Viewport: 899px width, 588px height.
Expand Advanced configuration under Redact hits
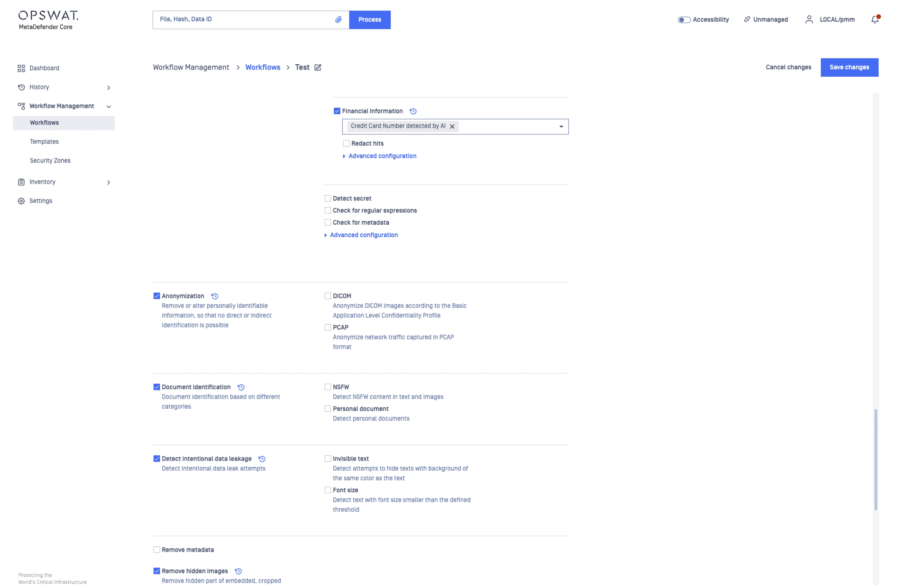[382, 156]
